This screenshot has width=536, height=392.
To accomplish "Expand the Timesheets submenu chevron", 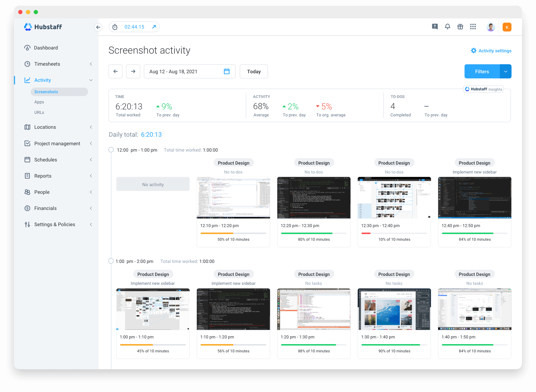I will point(91,64).
